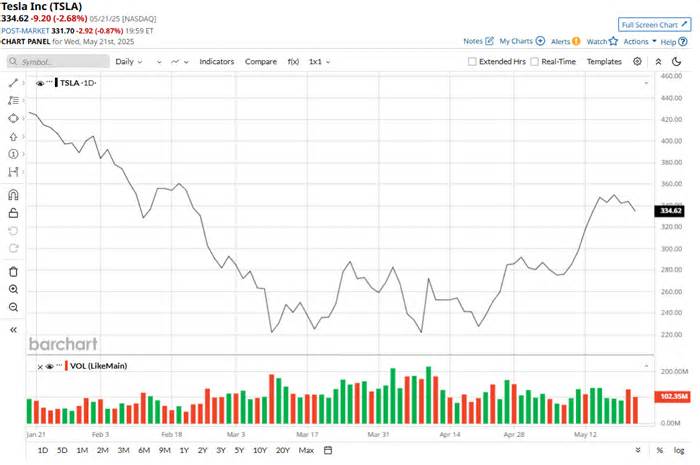Select the Fibonacci retracement tool
This screenshot has width=700, height=465.
(13, 100)
